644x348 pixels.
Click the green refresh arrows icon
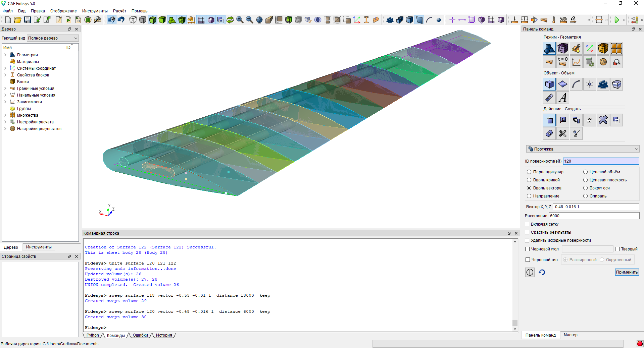pyautogui.click(x=230, y=20)
